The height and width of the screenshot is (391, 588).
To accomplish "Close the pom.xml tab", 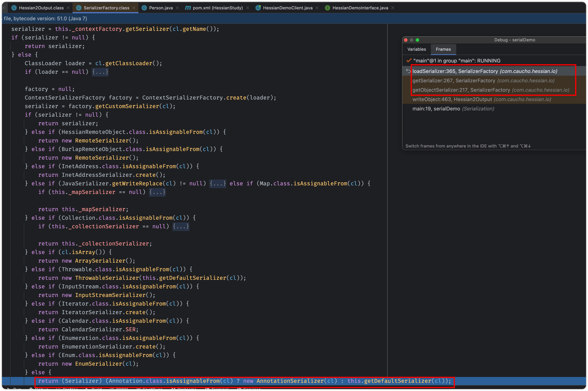I will (x=247, y=8).
